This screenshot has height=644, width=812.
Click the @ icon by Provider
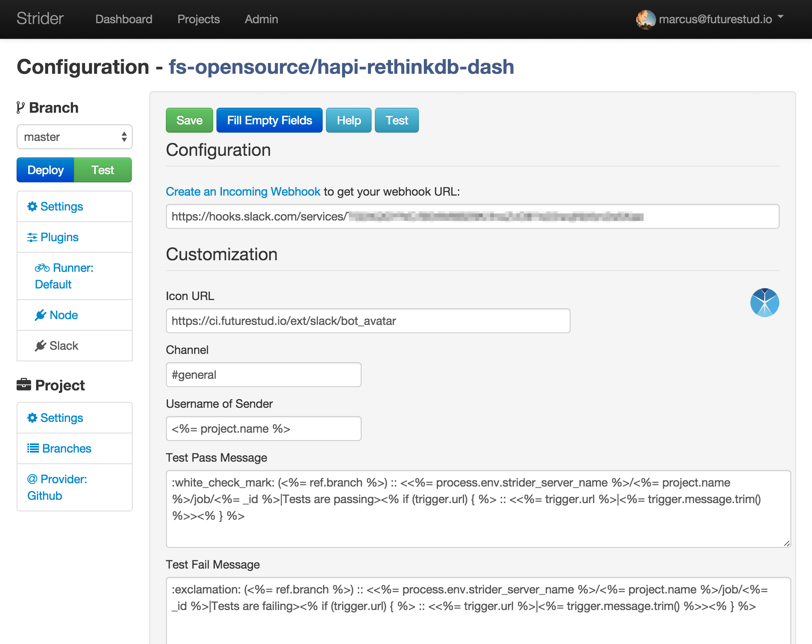[32, 479]
